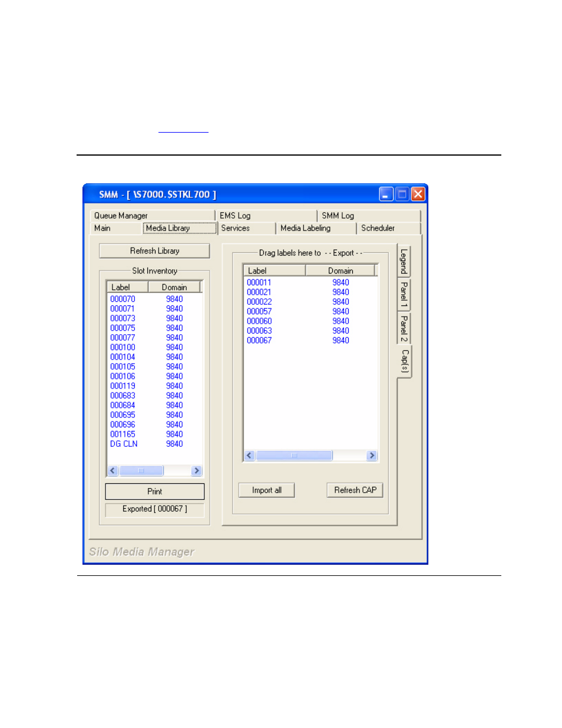Select label 000684 in Slot Inventory
The width and height of the screenshot is (562, 728).
pyautogui.click(x=123, y=406)
